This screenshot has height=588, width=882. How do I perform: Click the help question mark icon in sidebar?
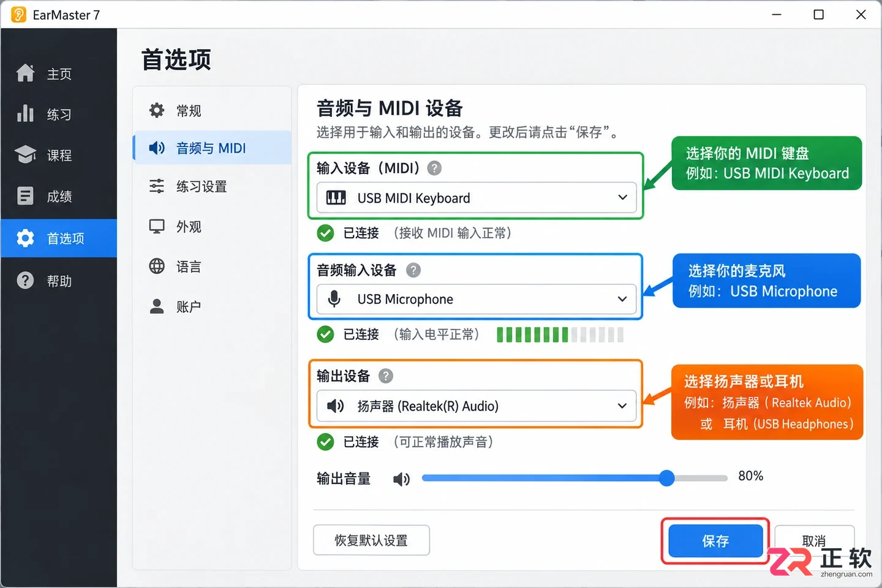[25, 281]
